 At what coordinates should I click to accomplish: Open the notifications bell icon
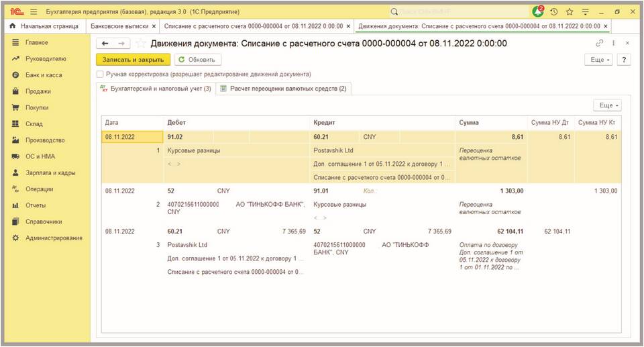coord(537,12)
